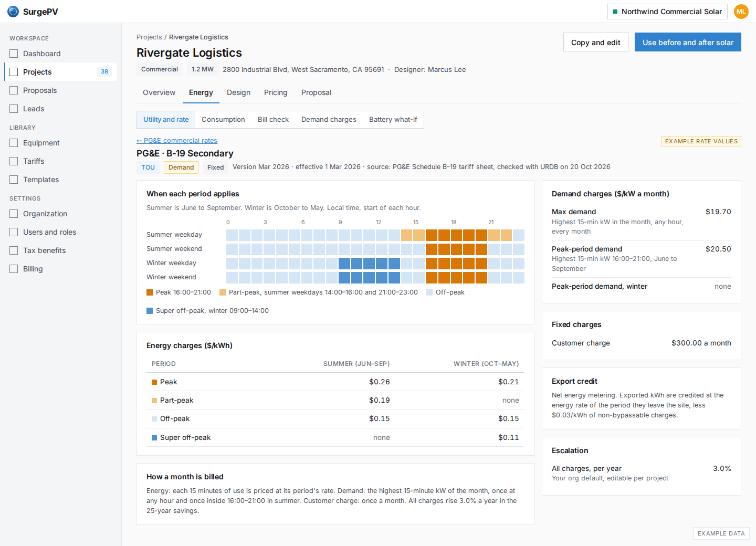756x546 pixels.
Task: Click Use before and after solar button
Action: click(688, 43)
